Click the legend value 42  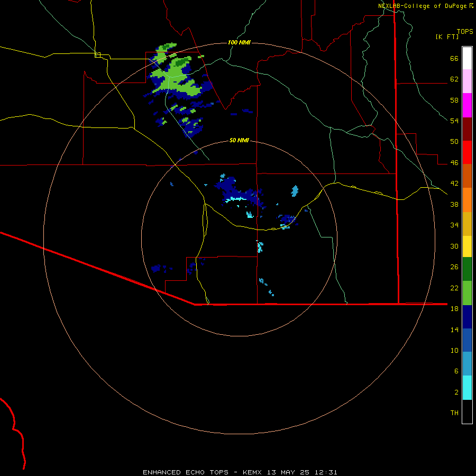click(x=454, y=184)
